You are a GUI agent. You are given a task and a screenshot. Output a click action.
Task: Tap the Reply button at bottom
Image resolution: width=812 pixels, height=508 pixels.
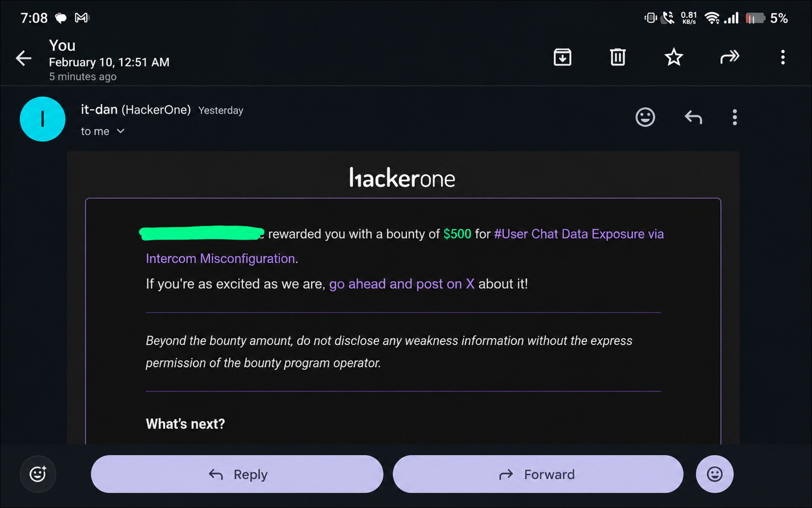tap(237, 474)
